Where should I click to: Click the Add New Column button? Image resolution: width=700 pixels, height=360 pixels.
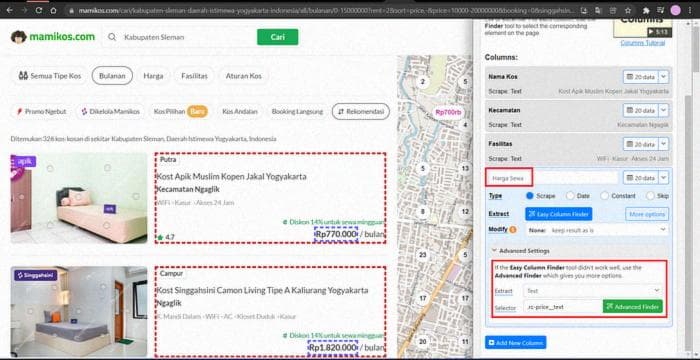[516, 343]
